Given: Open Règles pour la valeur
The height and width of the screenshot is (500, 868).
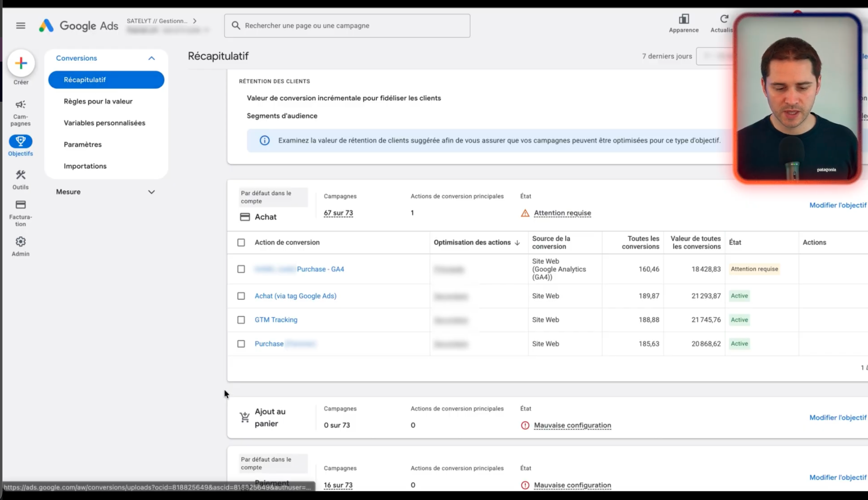Looking at the screenshot, I should tap(98, 101).
